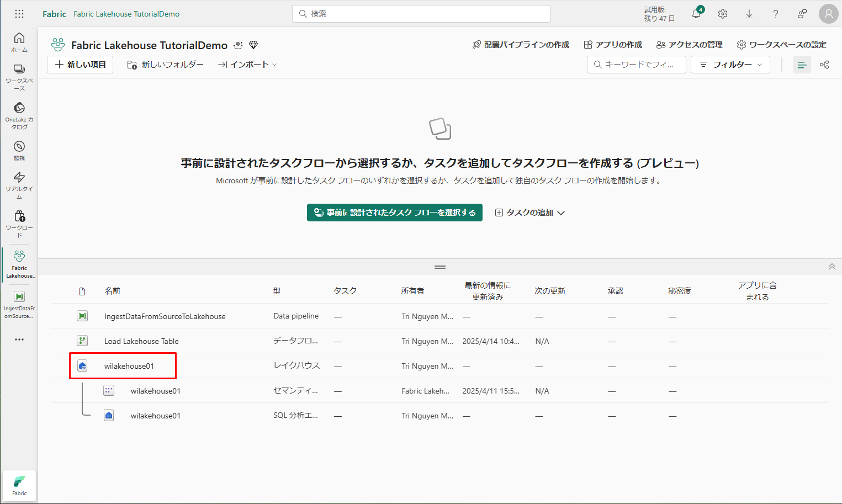
Task: Open the notifications bell
Action: [696, 14]
